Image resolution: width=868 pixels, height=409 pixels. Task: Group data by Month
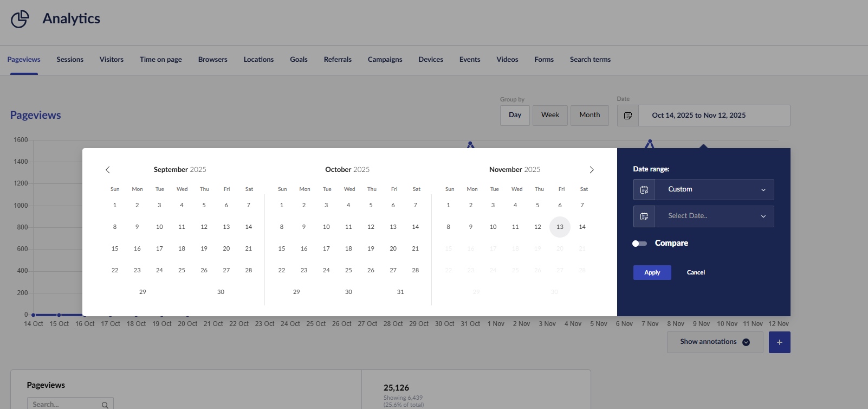click(x=590, y=115)
